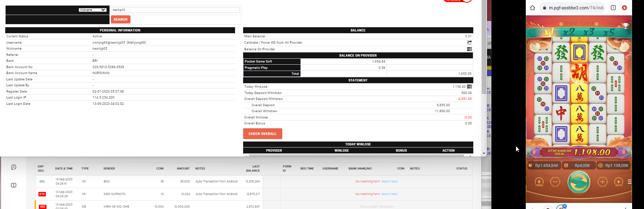644x209 pixels.
Task: Click the Today WinLose value 1,154.40
Action: pyautogui.click(x=459, y=87)
